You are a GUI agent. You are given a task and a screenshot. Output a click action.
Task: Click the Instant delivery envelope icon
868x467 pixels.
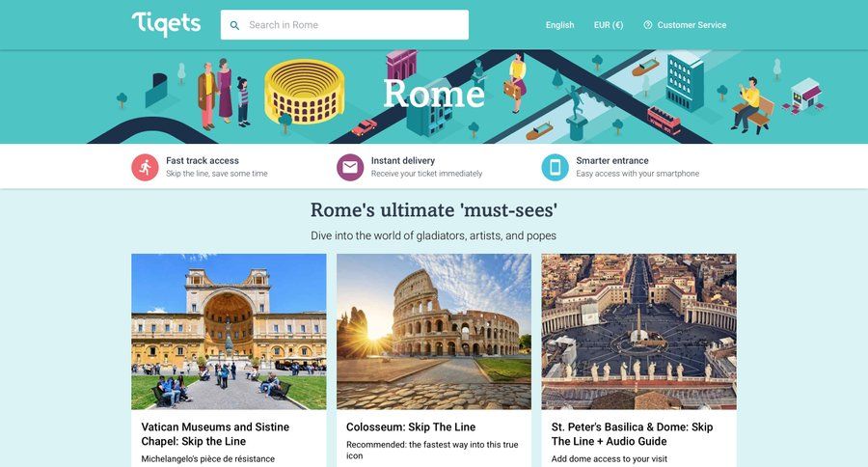tap(350, 167)
